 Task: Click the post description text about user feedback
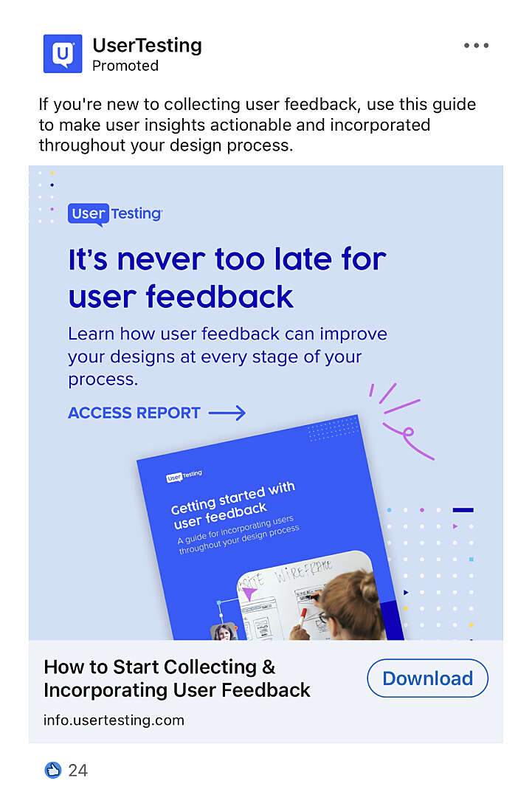258,125
